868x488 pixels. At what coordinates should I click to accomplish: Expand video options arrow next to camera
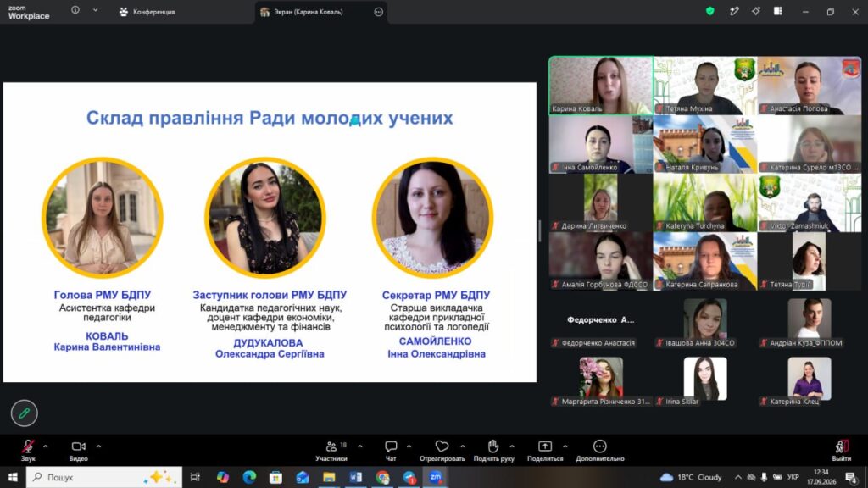(x=98, y=446)
